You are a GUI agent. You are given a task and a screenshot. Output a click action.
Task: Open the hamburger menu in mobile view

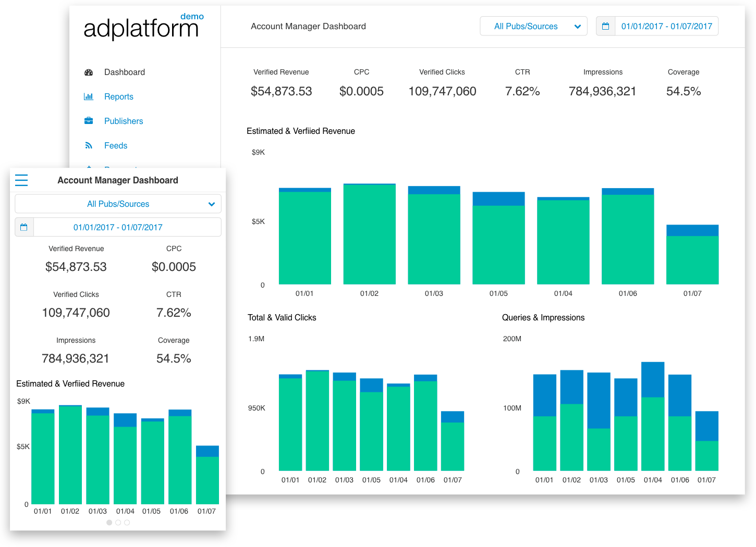[21, 180]
